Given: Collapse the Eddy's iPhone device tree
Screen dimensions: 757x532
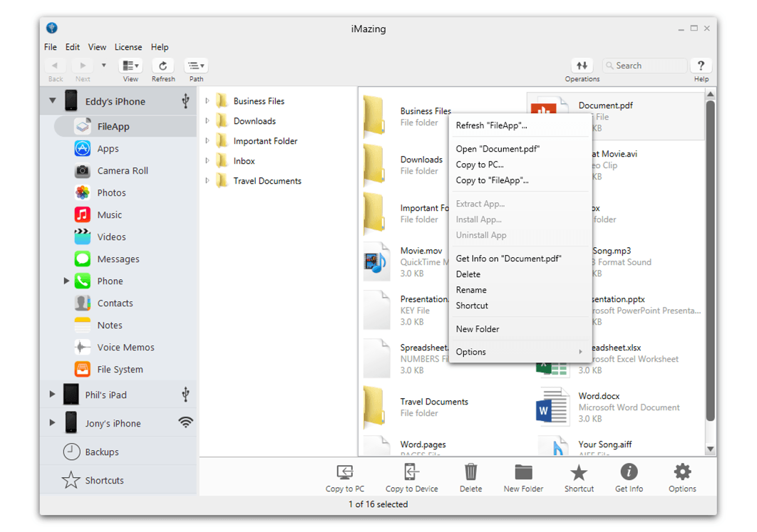Looking at the screenshot, I should (52, 101).
